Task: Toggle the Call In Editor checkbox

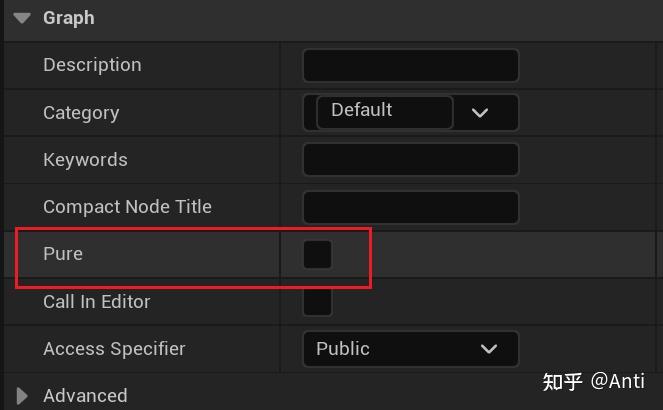Action: coord(317,301)
